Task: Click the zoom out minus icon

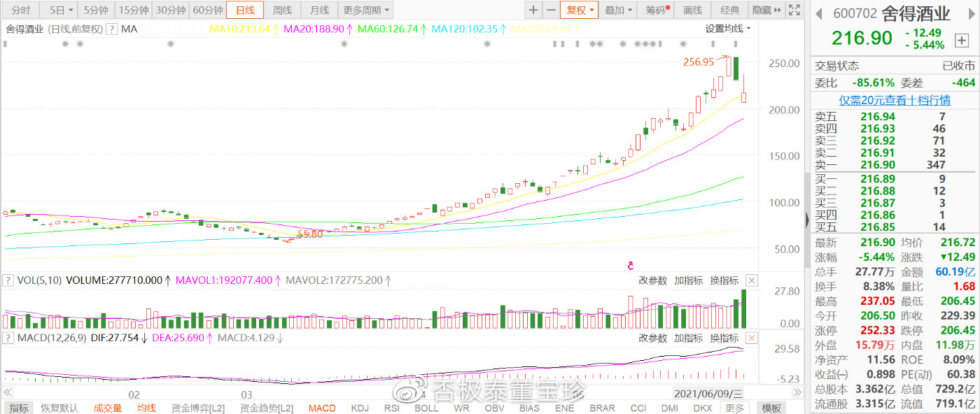Action: (551, 10)
